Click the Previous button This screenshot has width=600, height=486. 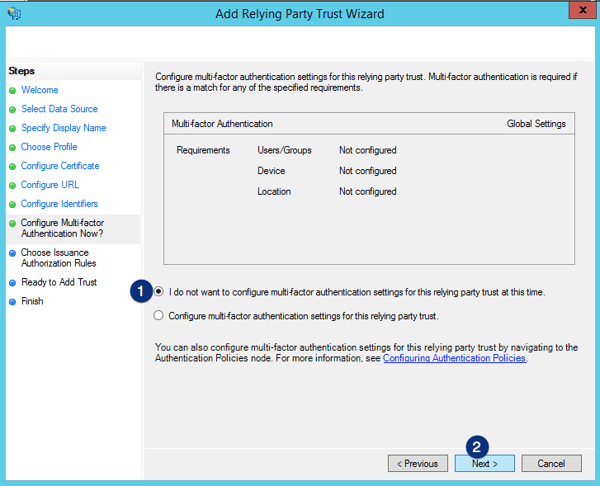[417, 463]
